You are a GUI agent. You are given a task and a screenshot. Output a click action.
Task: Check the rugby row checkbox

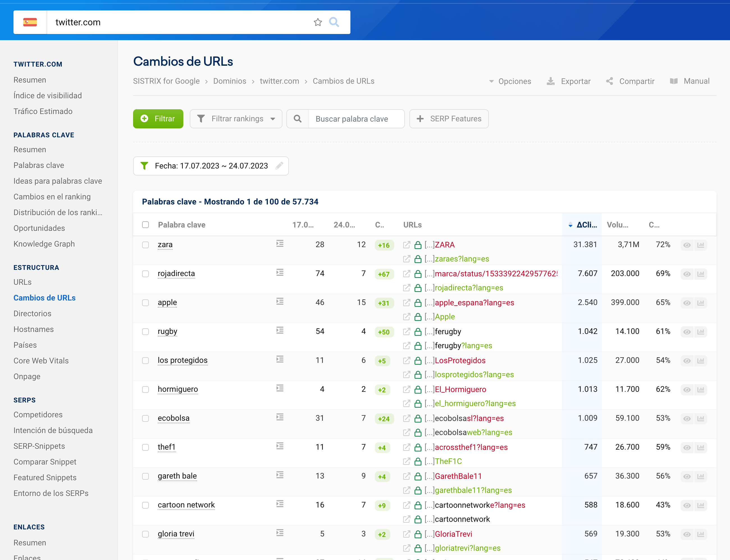tap(146, 332)
